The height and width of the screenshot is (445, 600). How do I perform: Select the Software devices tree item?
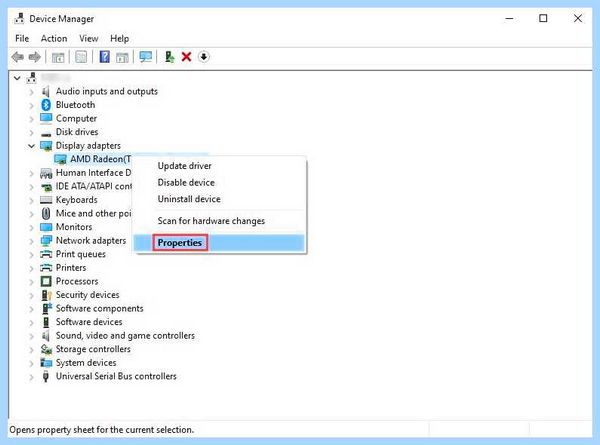tap(89, 322)
